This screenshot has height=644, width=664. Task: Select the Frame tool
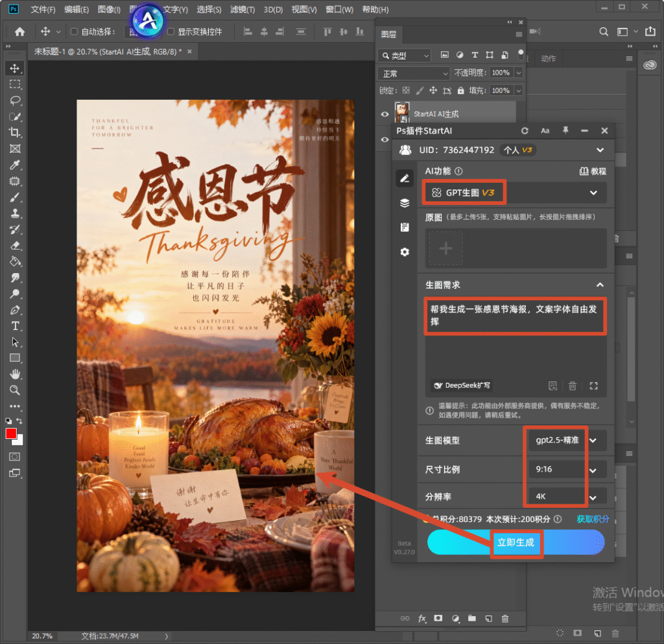coord(15,149)
